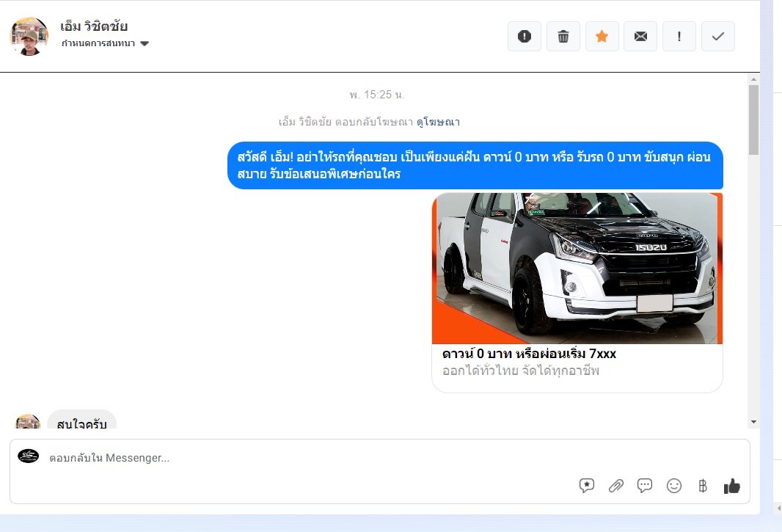Request payment with baht currency icon
The height and width of the screenshot is (532, 782).
click(703, 486)
